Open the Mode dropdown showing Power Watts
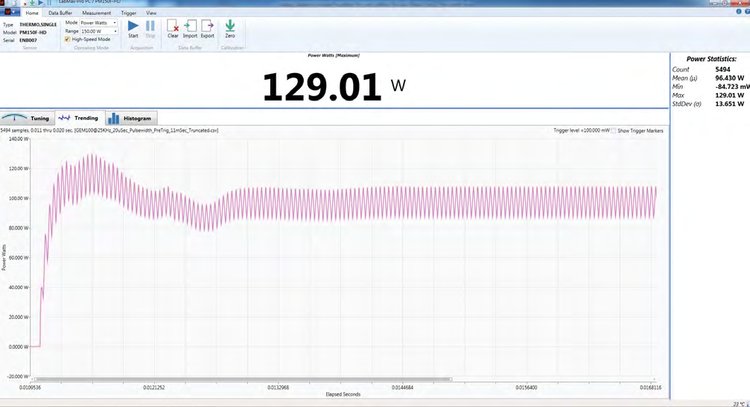The image size is (750, 407). (97, 21)
